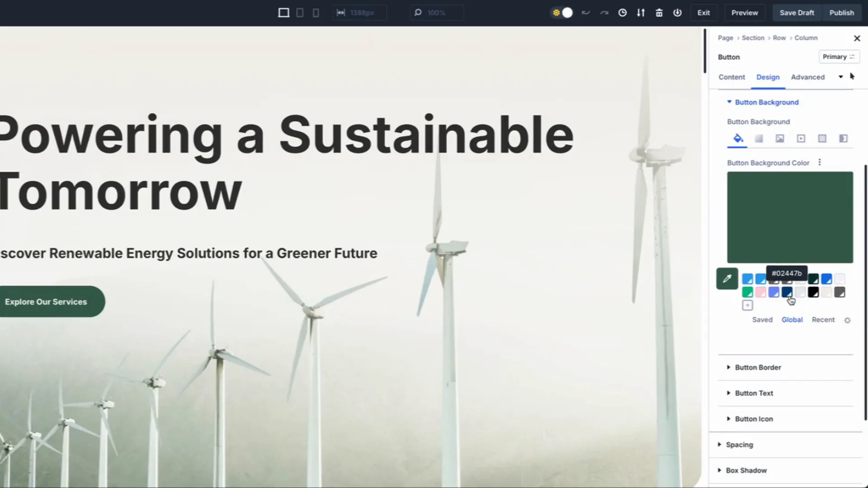Expand the Button Border section

click(758, 367)
